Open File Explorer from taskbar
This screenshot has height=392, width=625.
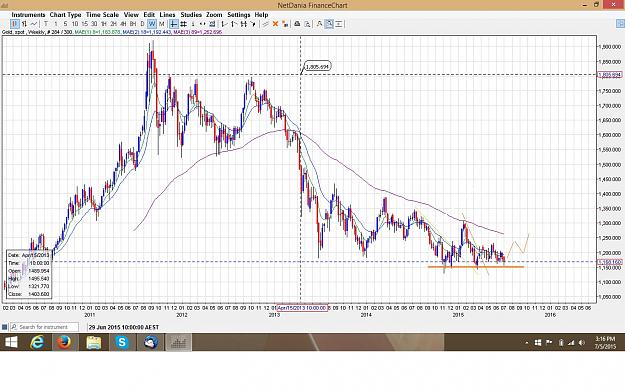[x=94, y=342]
